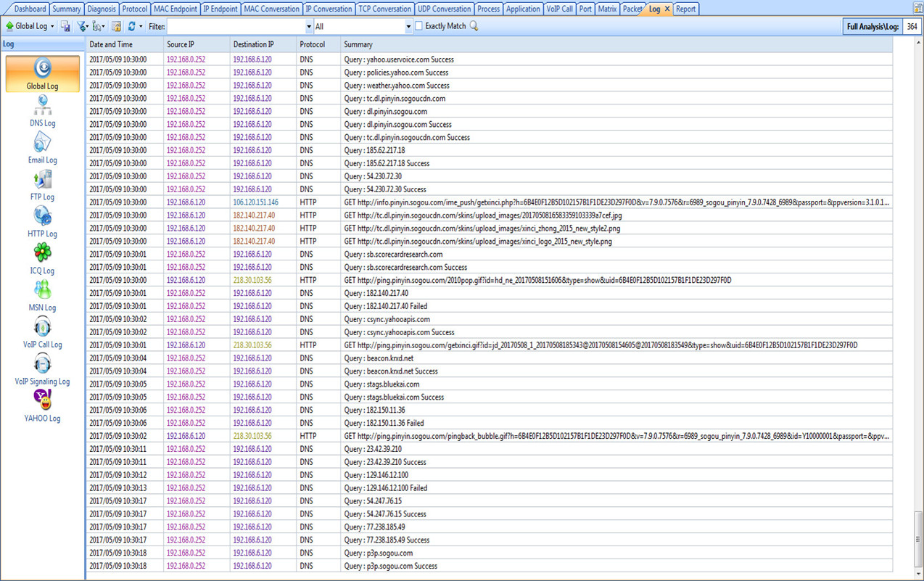This screenshot has width=924, height=581.
Task: Open the ICQ Log view
Action: pos(42,260)
